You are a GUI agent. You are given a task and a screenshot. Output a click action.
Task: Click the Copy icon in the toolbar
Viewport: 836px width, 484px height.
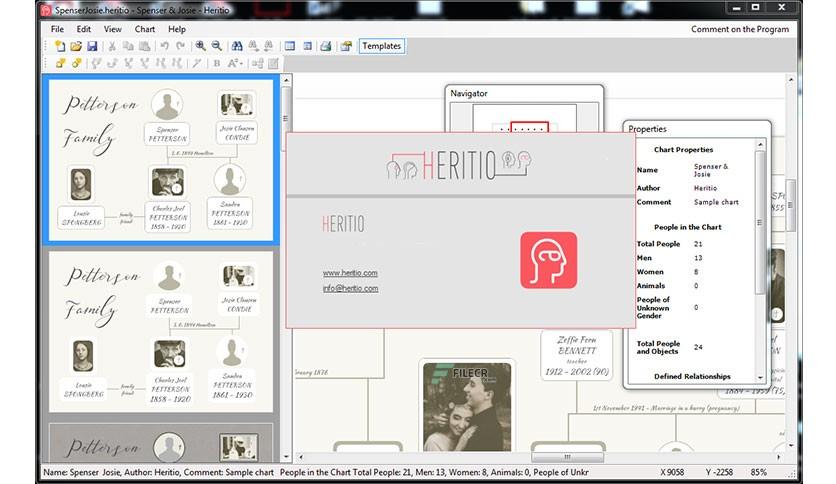pyautogui.click(x=128, y=46)
